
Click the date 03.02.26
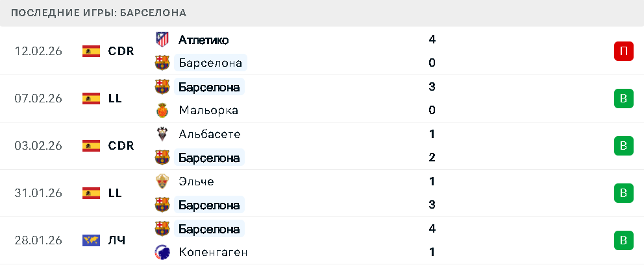coord(38,146)
